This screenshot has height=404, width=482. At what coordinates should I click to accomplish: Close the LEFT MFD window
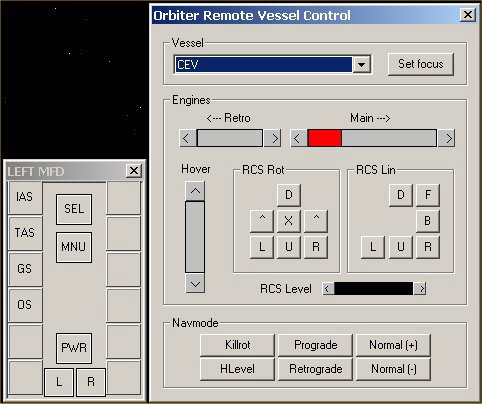pos(134,171)
